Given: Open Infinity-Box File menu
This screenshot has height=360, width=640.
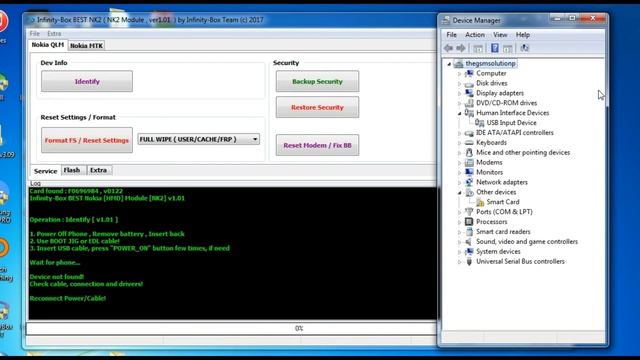Looking at the screenshot, I should pyautogui.click(x=35, y=33).
